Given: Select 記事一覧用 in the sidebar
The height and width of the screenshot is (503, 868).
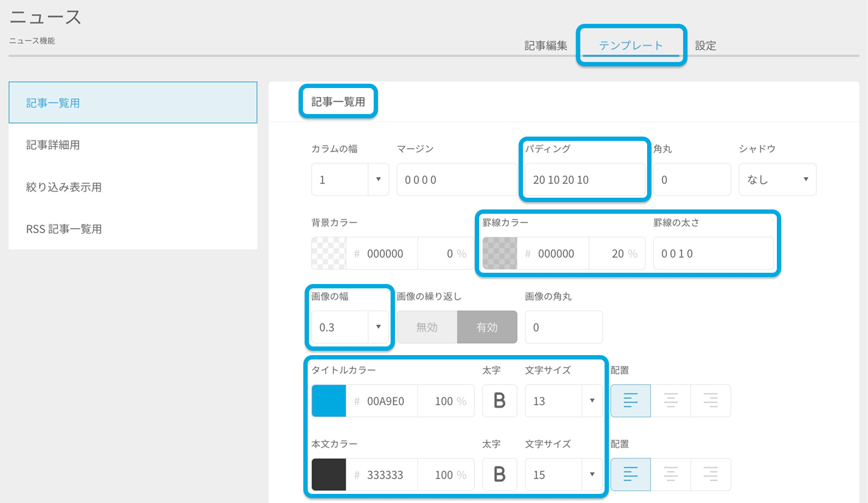Looking at the screenshot, I should coord(133,103).
